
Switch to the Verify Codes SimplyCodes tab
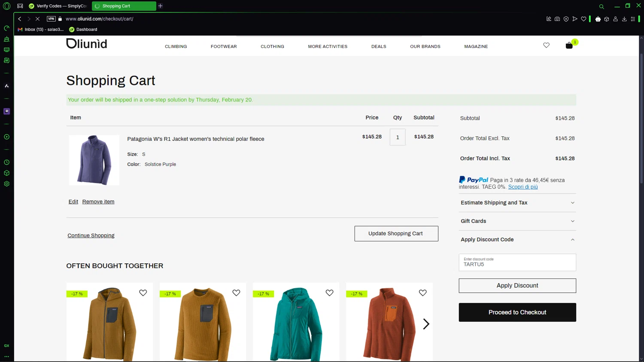[58, 6]
